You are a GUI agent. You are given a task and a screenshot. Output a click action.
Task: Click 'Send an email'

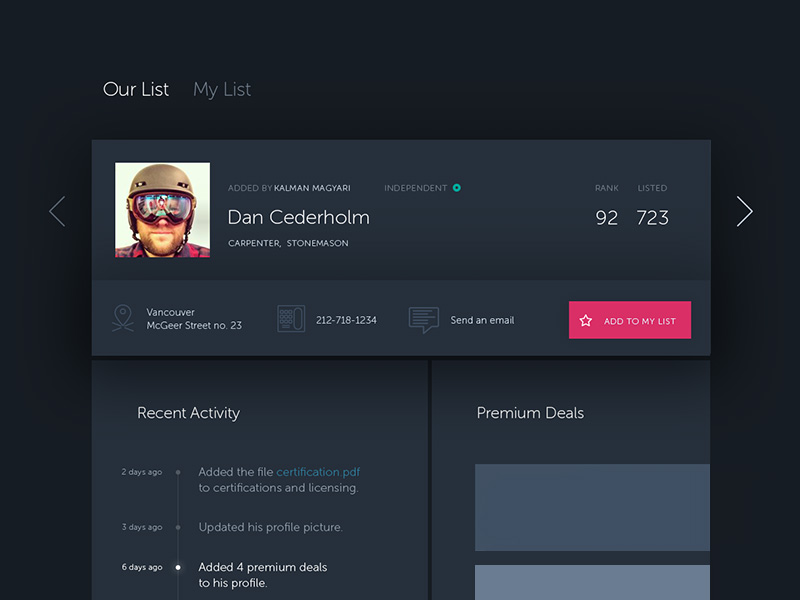click(481, 320)
